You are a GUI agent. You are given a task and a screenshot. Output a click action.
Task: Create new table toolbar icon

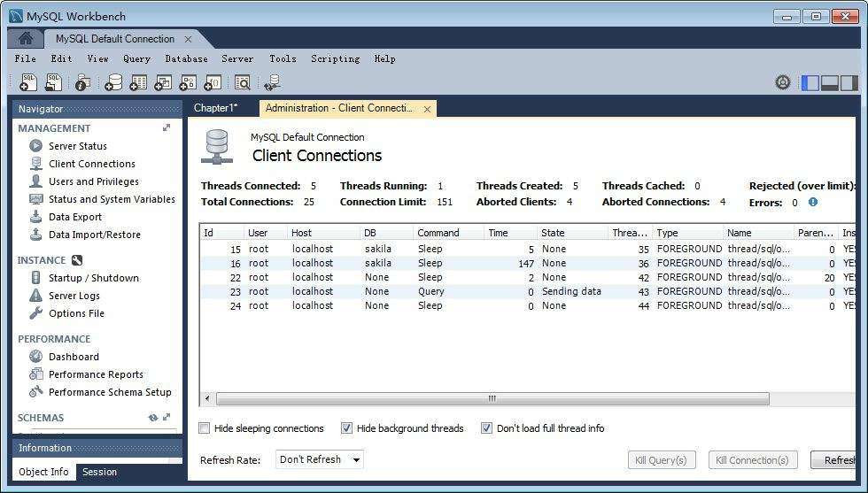click(138, 82)
